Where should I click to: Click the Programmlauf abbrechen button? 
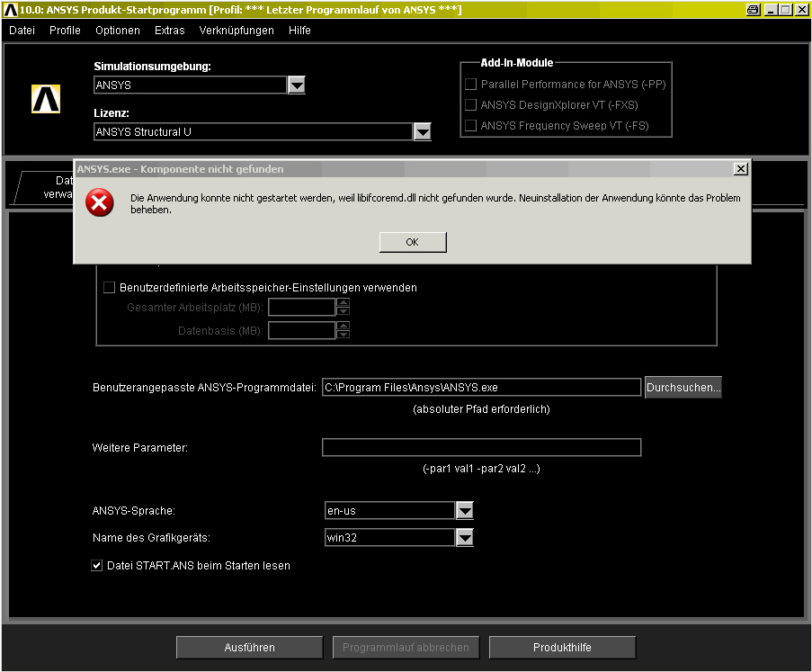coord(406,647)
